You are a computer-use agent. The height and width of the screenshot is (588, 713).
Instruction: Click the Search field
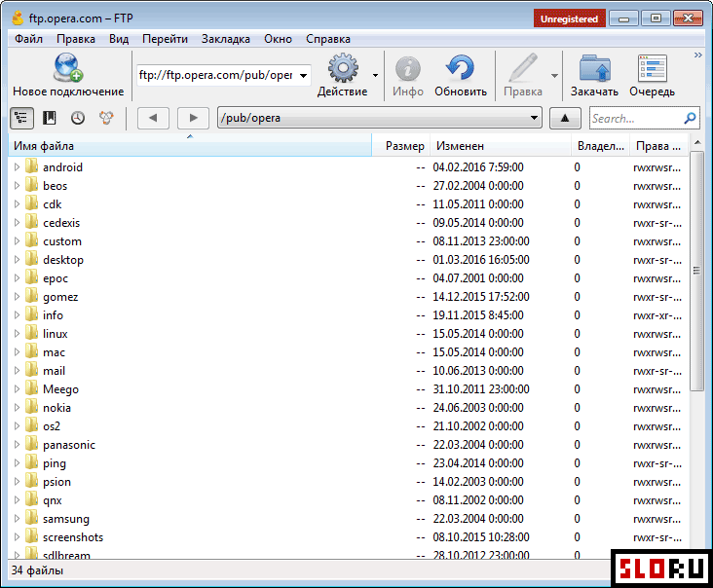637,118
